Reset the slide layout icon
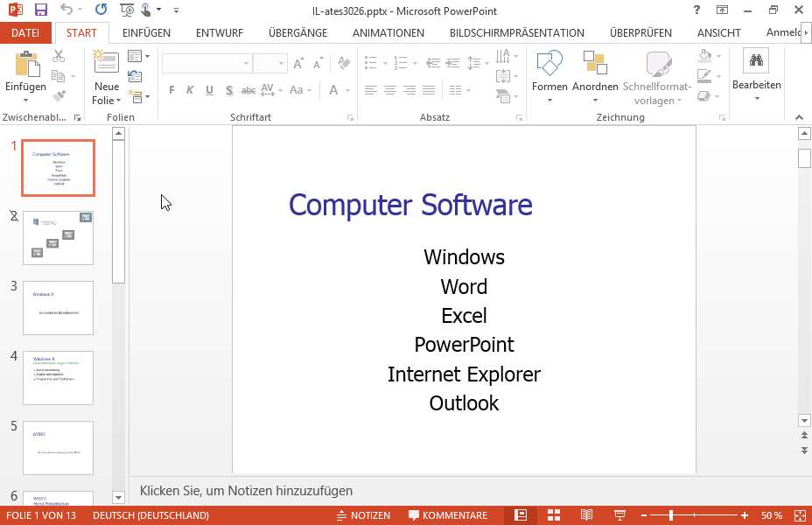Image resolution: width=812 pixels, height=525 pixels. (x=135, y=77)
